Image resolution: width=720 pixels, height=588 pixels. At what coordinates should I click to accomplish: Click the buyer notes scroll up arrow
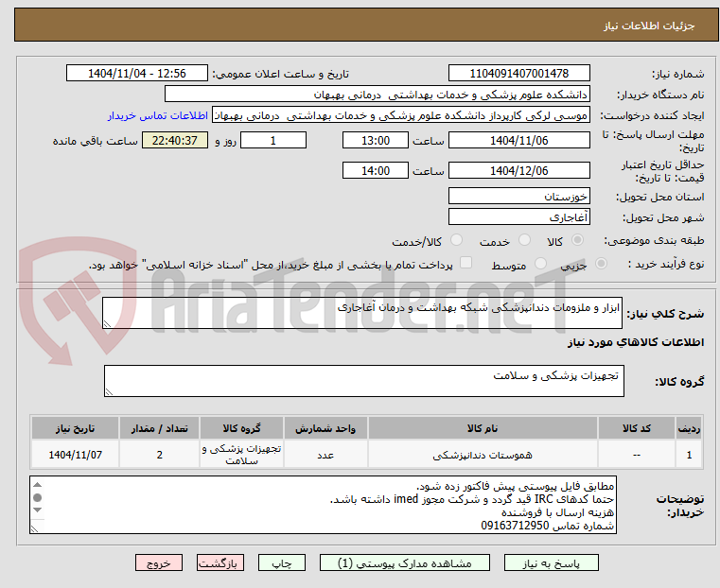pos(38,485)
